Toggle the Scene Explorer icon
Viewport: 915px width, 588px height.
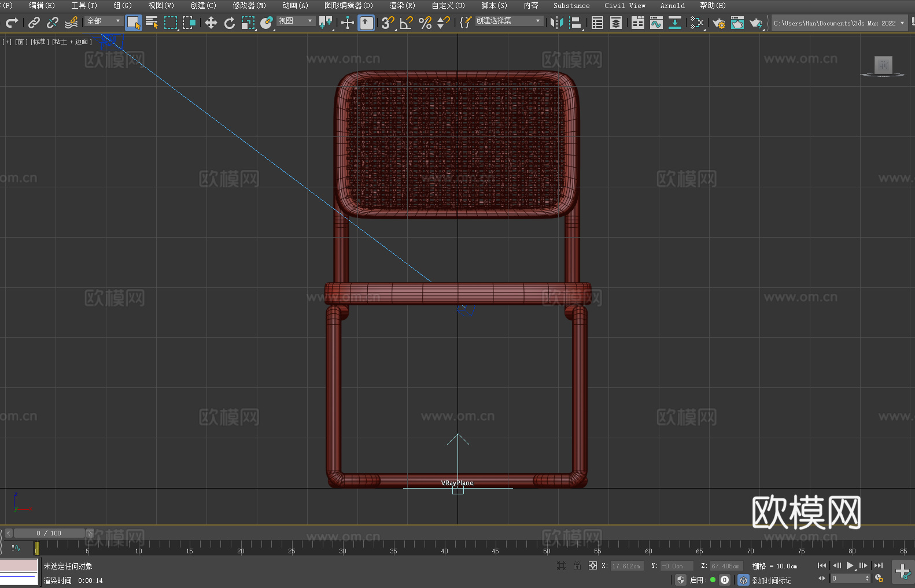tap(597, 23)
